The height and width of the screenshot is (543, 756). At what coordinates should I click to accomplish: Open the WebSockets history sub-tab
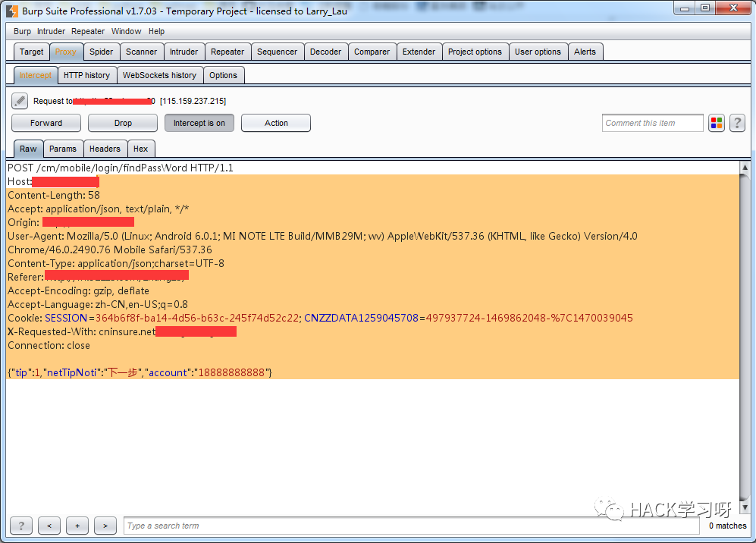coord(159,75)
